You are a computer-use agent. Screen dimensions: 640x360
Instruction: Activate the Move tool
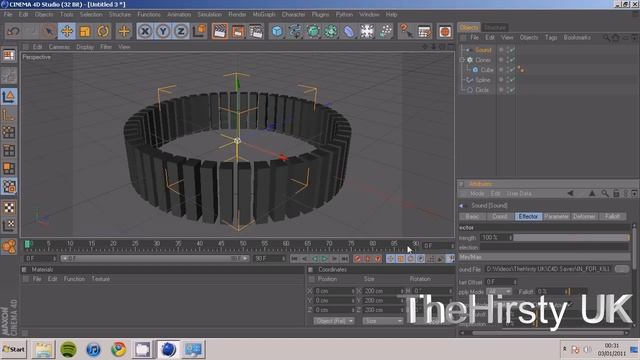tap(67, 31)
